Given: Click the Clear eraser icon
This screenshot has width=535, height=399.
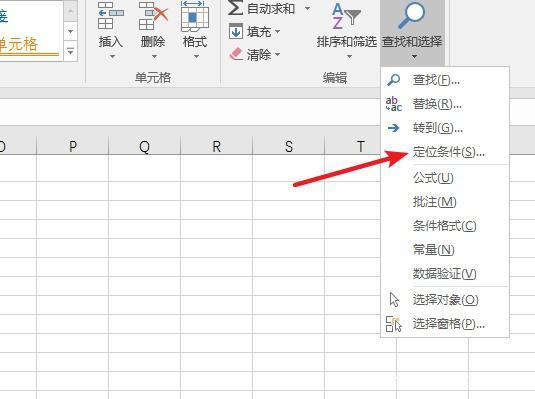Looking at the screenshot, I should [x=236, y=54].
